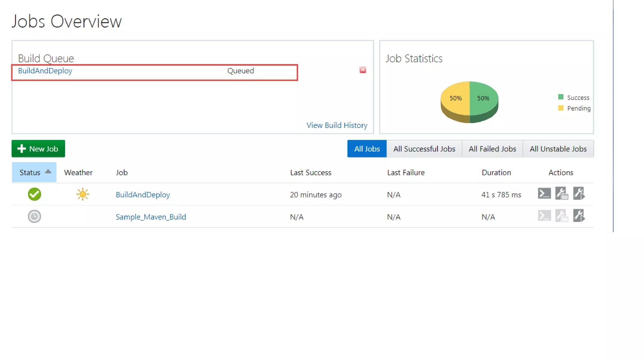Click the green pie chart slice
644x362 pixels.
tap(484, 102)
